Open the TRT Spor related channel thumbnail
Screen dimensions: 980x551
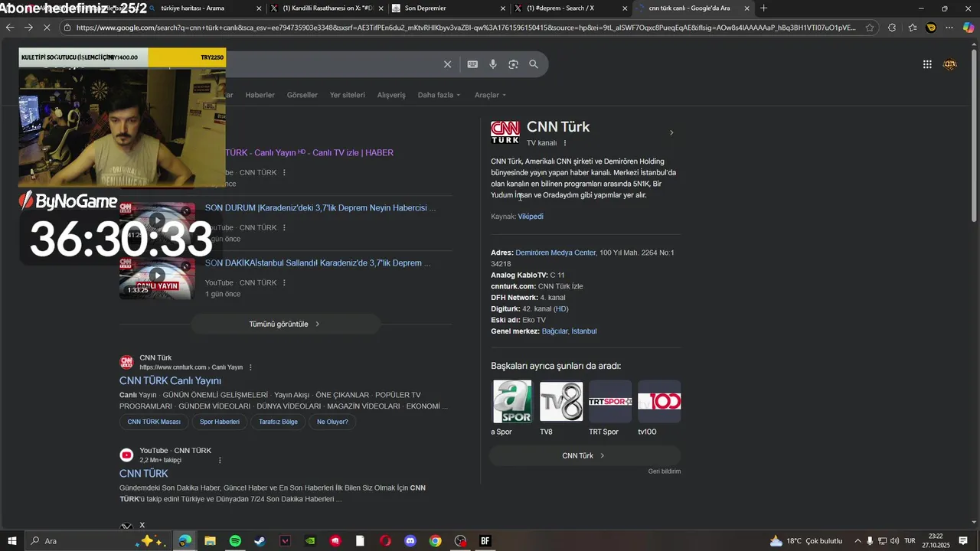tap(610, 401)
